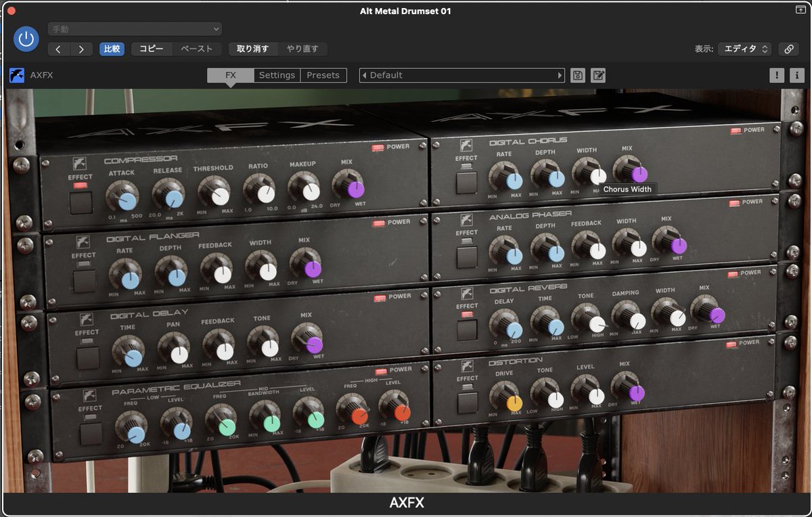Screen dimensions: 812x517
Task: Click the Digital Reverb Damping knob
Action: (x=629, y=315)
